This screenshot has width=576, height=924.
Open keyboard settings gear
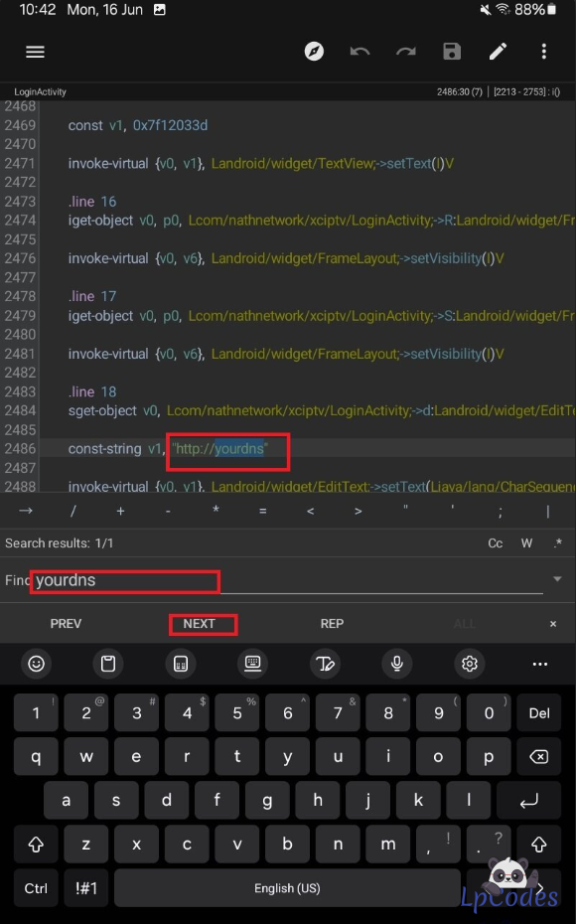(470, 664)
